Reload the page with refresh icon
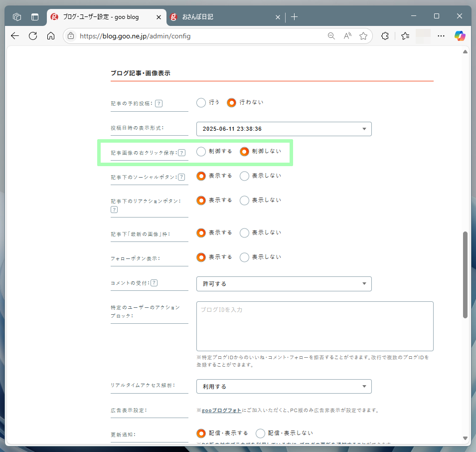The height and width of the screenshot is (452, 476). (x=33, y=36)
